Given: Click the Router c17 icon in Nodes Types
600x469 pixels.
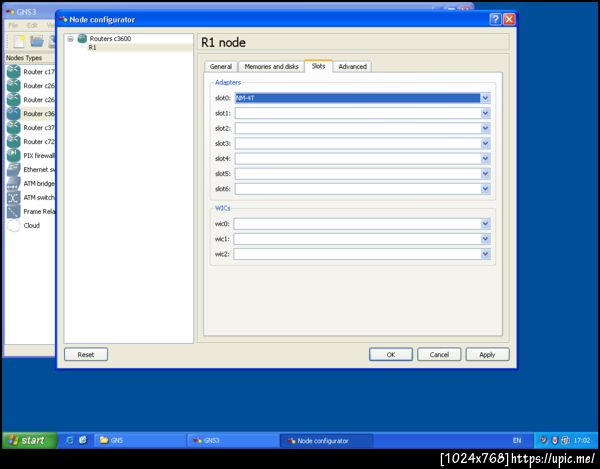Looking at the screenshot, I should (13, 72).
